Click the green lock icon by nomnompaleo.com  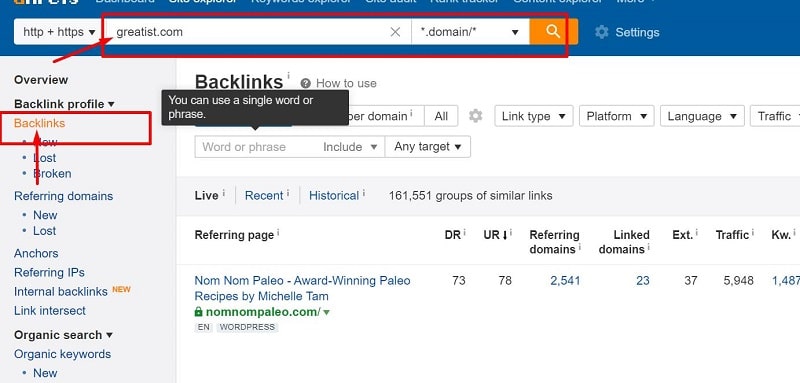click(198, 312)
